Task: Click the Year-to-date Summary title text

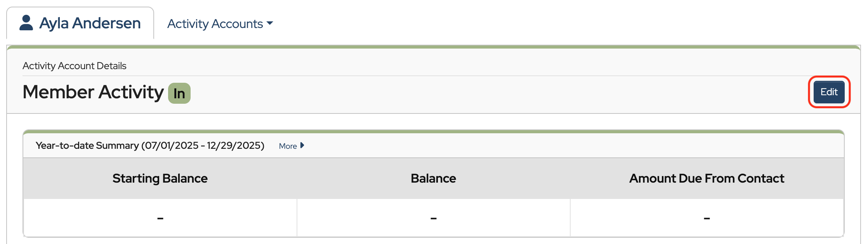Action: coord(87,145)
